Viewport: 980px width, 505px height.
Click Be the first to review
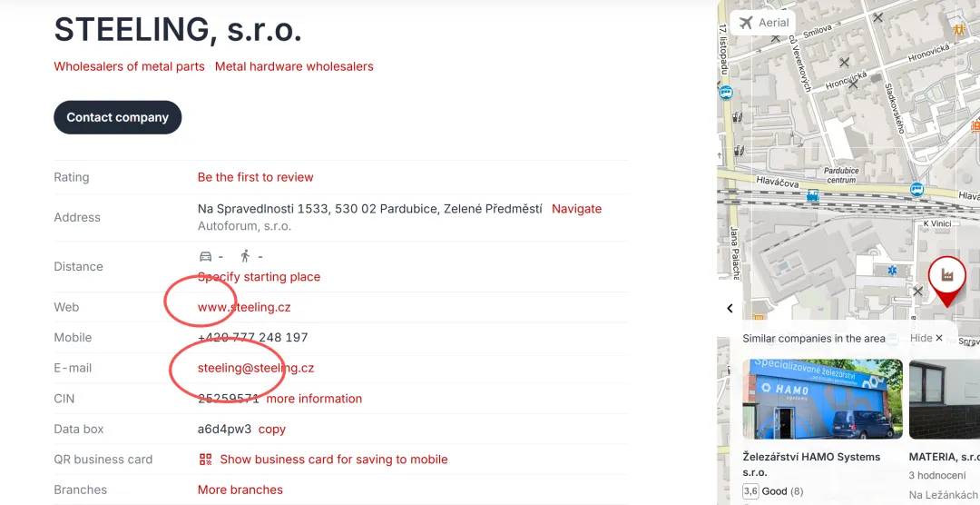[x=256, y=177]
